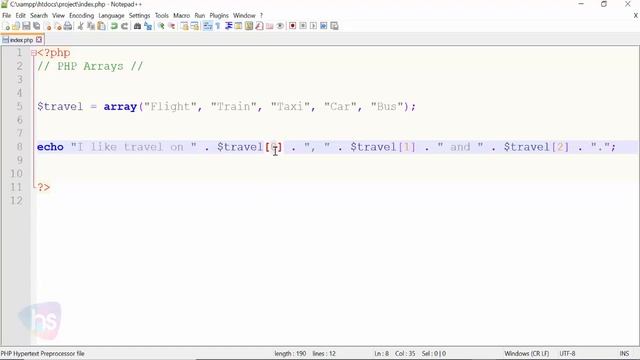Click the word 'array' on line 5
Image resolution: width=640 pixels, height=360 pixels.
(x=120, y=107)
